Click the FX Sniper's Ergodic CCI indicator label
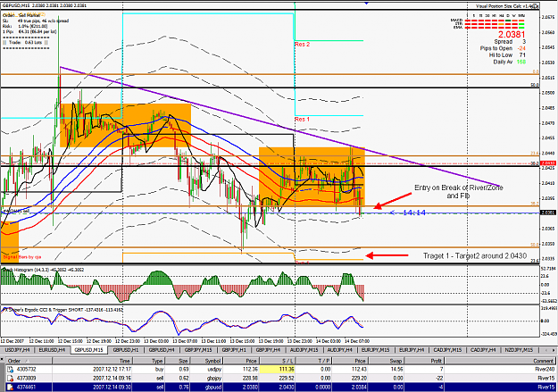 tap(62, 310)
